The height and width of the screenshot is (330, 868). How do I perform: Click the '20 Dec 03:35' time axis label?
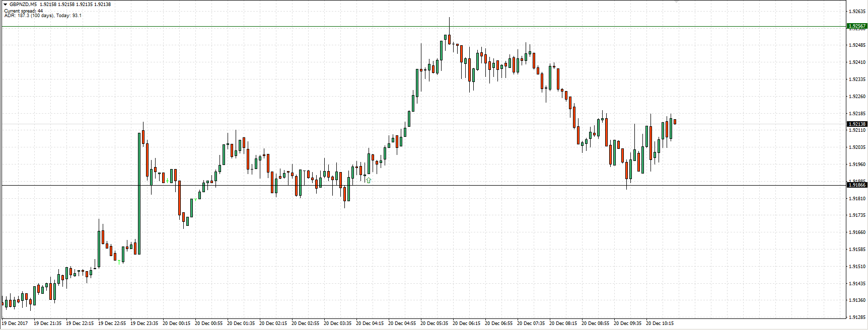point(337,323)
